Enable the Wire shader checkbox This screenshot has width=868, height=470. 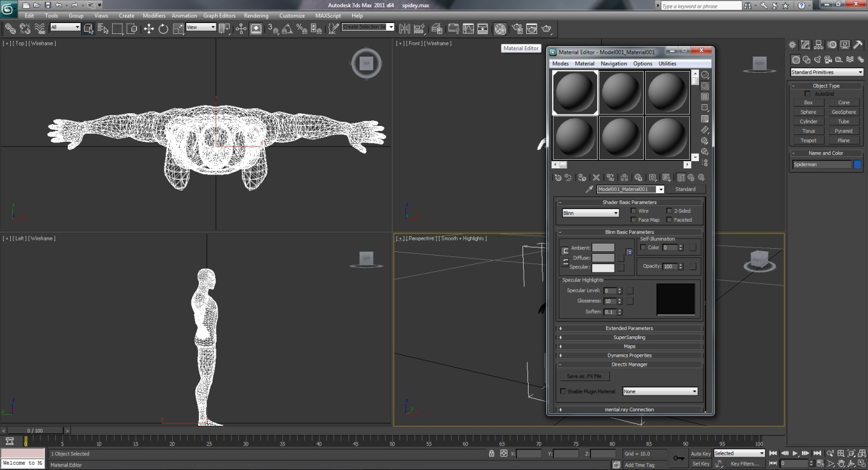634,211
